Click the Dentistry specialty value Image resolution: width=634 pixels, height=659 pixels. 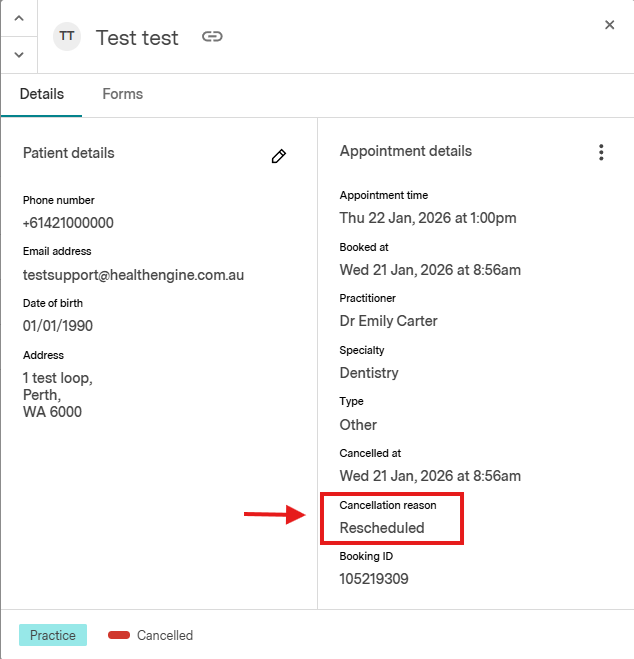point(369,373)
